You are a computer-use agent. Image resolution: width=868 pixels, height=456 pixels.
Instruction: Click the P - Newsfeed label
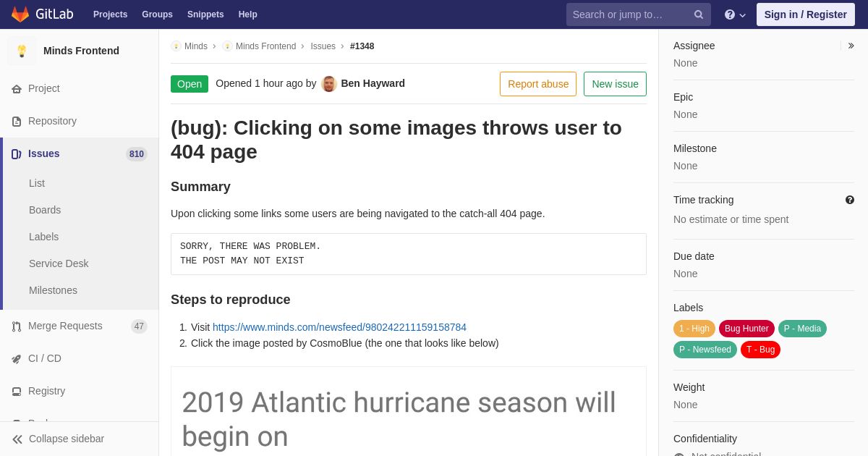(705, 350)
